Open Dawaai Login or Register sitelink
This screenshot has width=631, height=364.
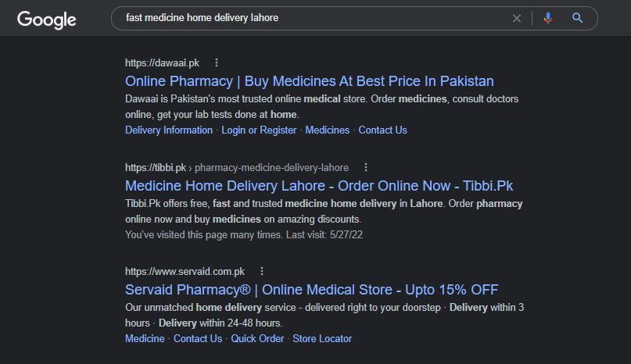pos(259,130)
